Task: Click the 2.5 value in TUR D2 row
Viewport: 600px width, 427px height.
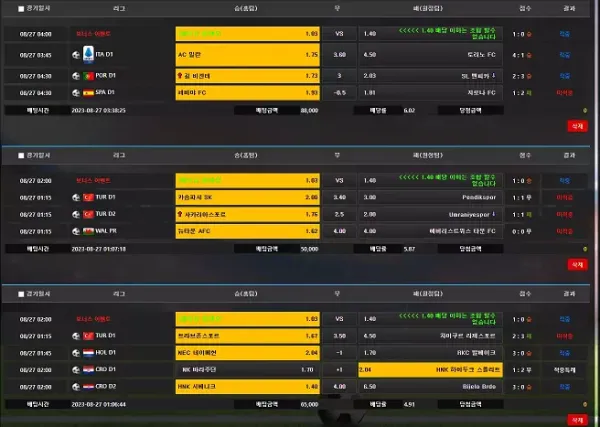Action: pyautogui.click(x=339, y=215)
